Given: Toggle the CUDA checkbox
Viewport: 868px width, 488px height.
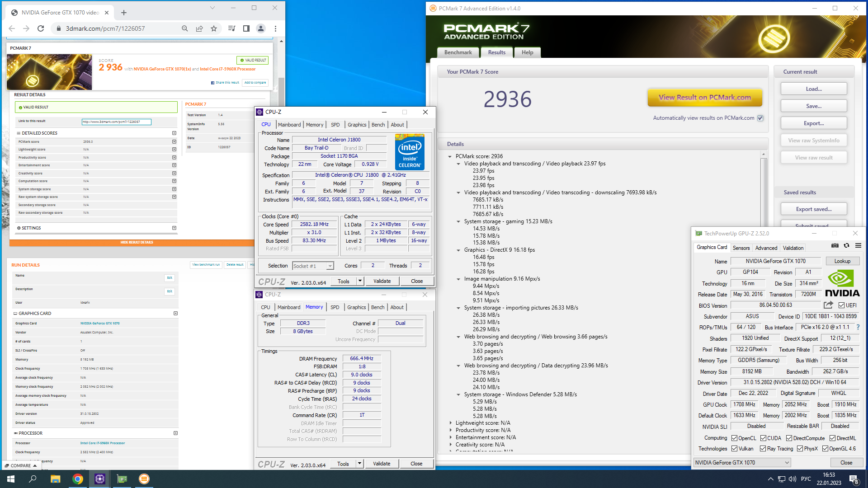Looking at the screenshot, I should coord(763,438).
